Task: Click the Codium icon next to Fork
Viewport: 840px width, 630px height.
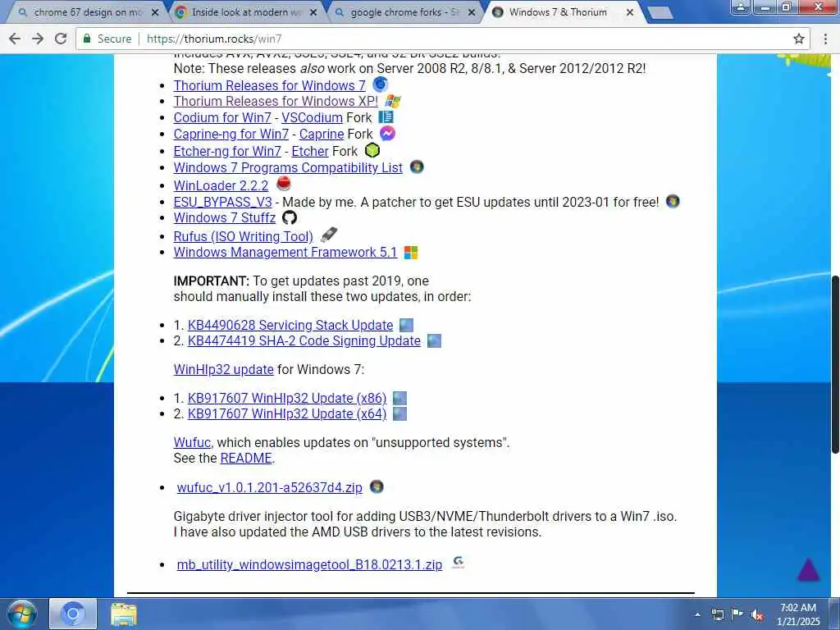Action: [386, 116]
